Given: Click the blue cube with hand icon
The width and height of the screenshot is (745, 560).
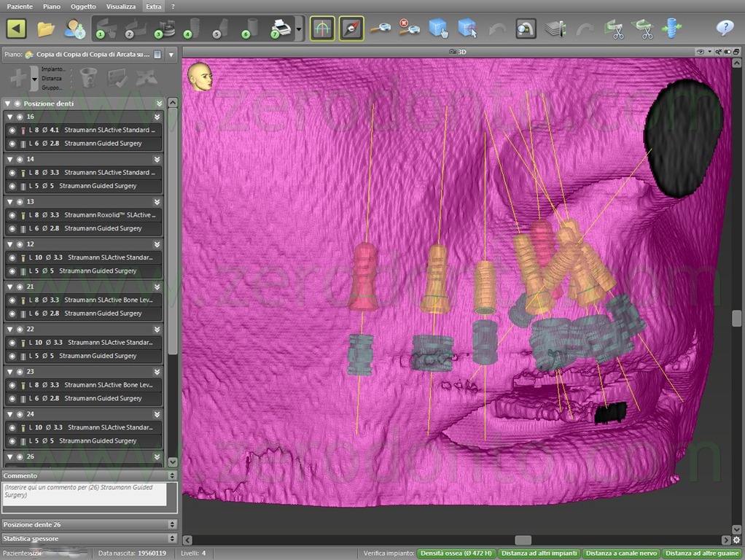Looking at the screenshot, I should (438, 28).
